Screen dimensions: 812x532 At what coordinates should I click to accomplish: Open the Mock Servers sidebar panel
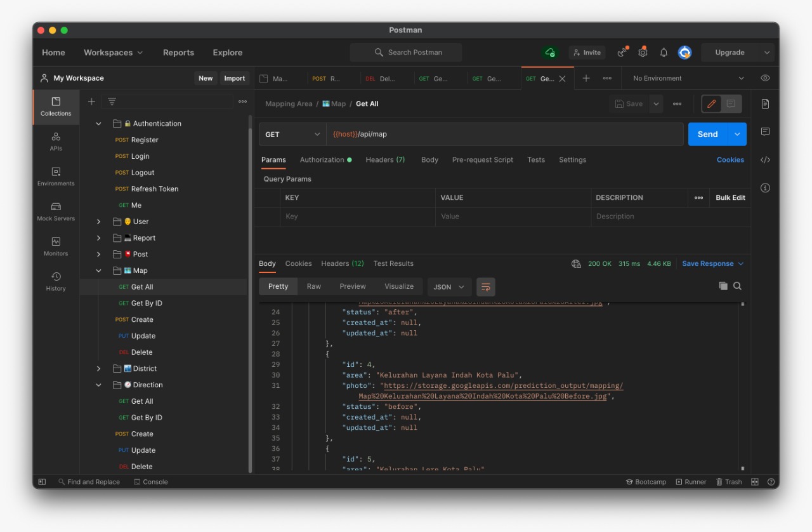pyautogui.click(x=56, y=211)
